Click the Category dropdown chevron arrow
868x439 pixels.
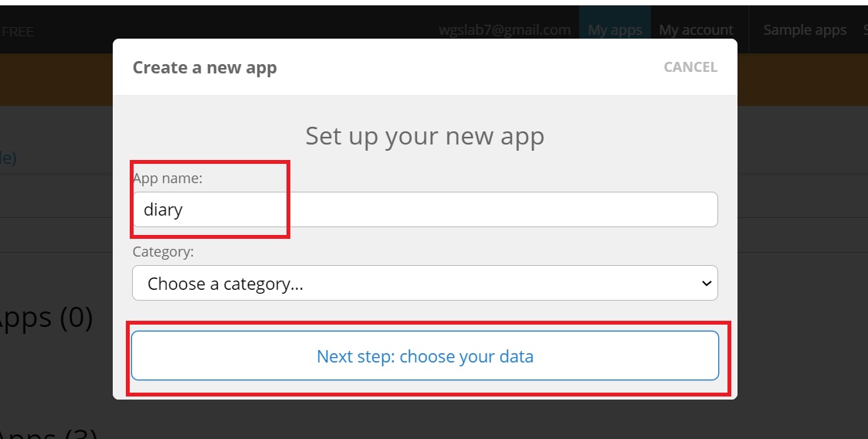(707, 283)
